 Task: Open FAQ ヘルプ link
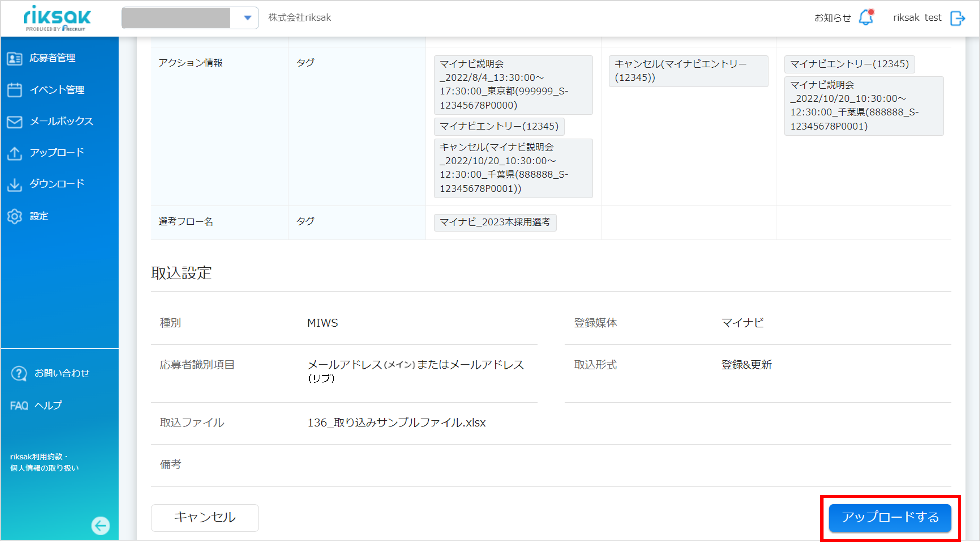[36, 406]
